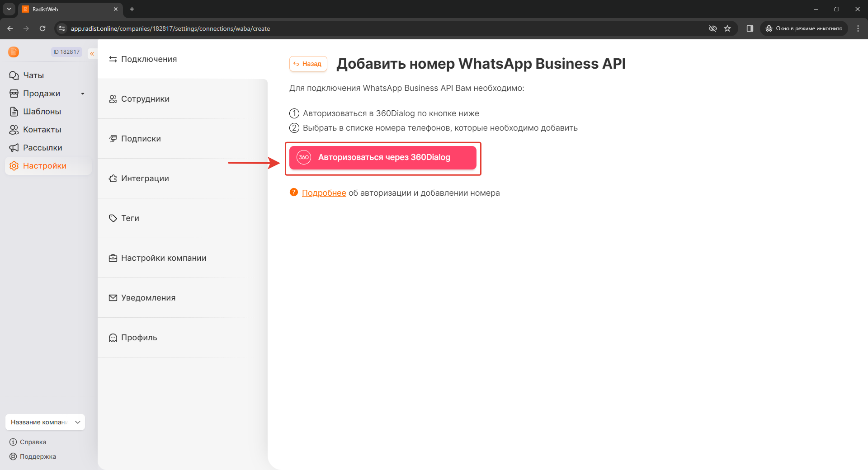Open Справка help link
The height and width of the screenshot is (470, 868).
(28, 442)
